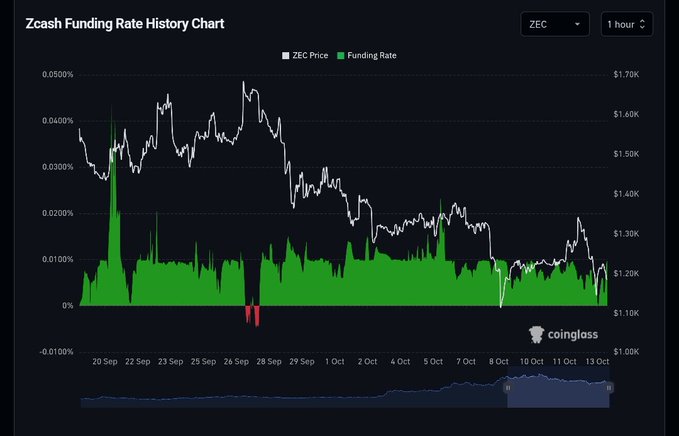Screen dimensions: 679x436
Task: Click the "22 Sep" date label
Action: point(138,362)
